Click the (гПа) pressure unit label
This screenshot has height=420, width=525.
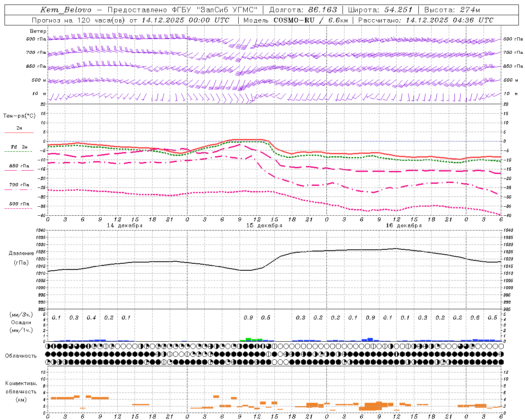point(21,263)
